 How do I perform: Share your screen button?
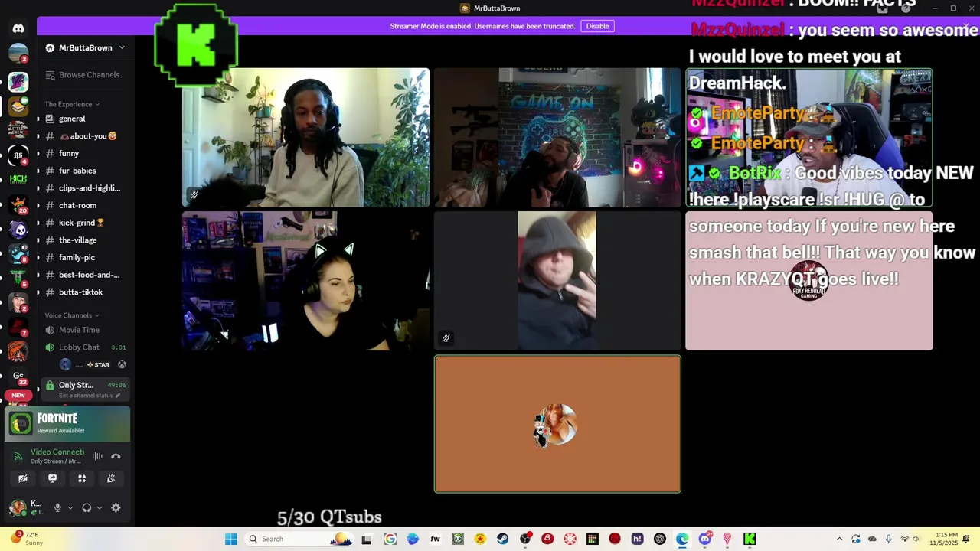pos(52,478)
